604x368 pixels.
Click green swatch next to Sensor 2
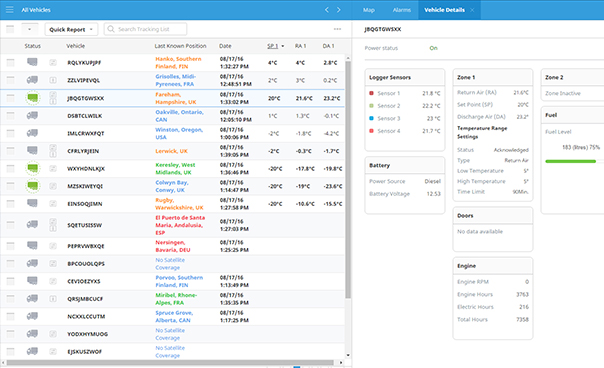click(371, 106)
